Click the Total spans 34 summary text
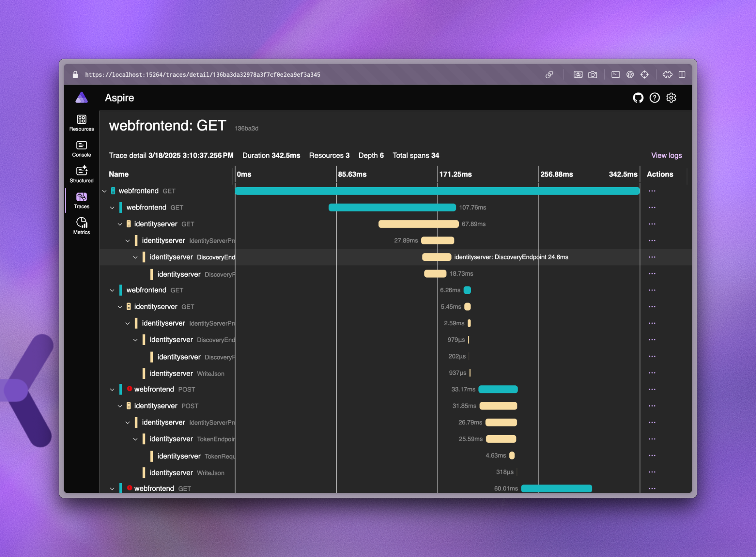 point(416,155)
